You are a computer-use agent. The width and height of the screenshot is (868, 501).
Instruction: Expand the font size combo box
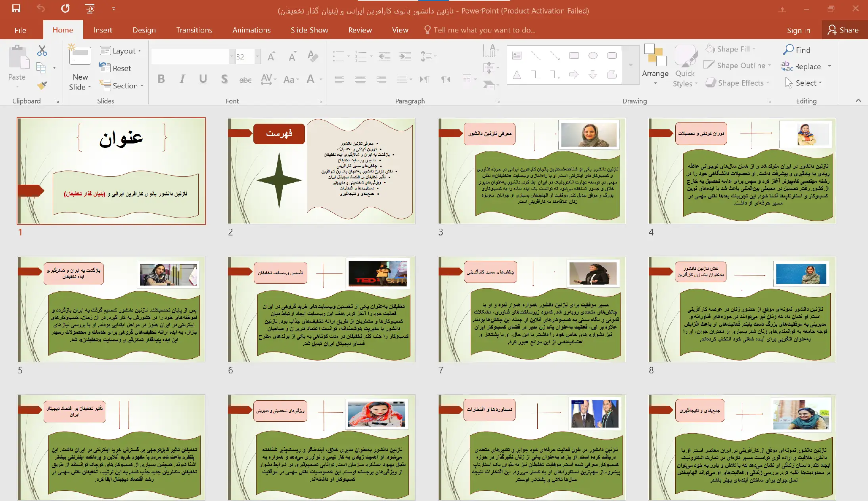(257, 56)
